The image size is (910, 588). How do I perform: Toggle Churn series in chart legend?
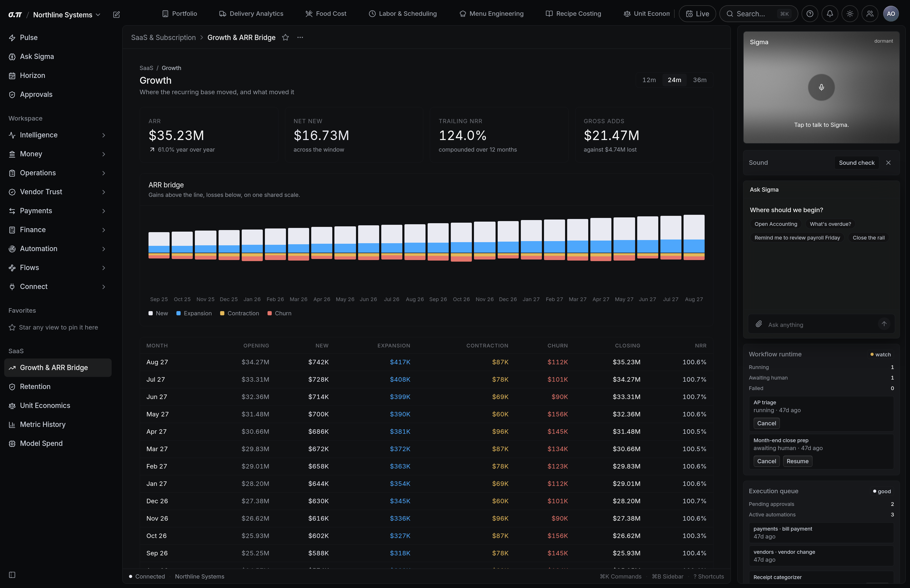coord(280,313)
